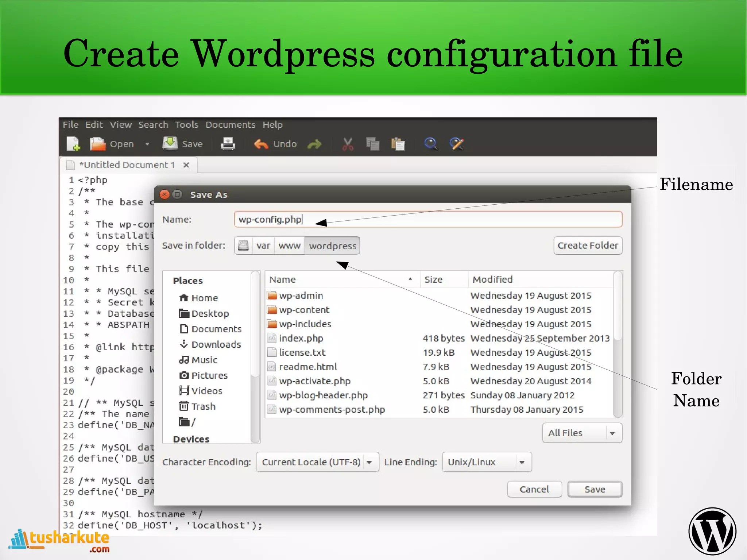Click the Save toolbar button
The image size is (747, 560).
(182, 144)
